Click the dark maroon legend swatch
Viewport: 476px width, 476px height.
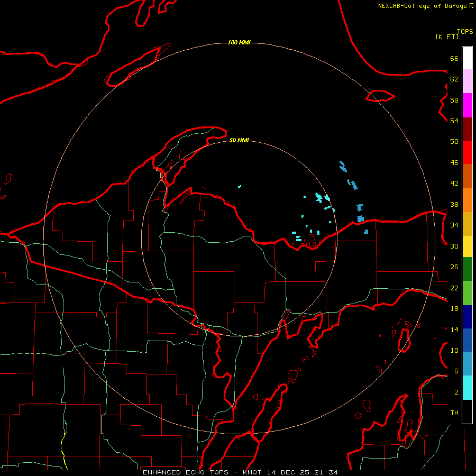[x=467, y=129]
